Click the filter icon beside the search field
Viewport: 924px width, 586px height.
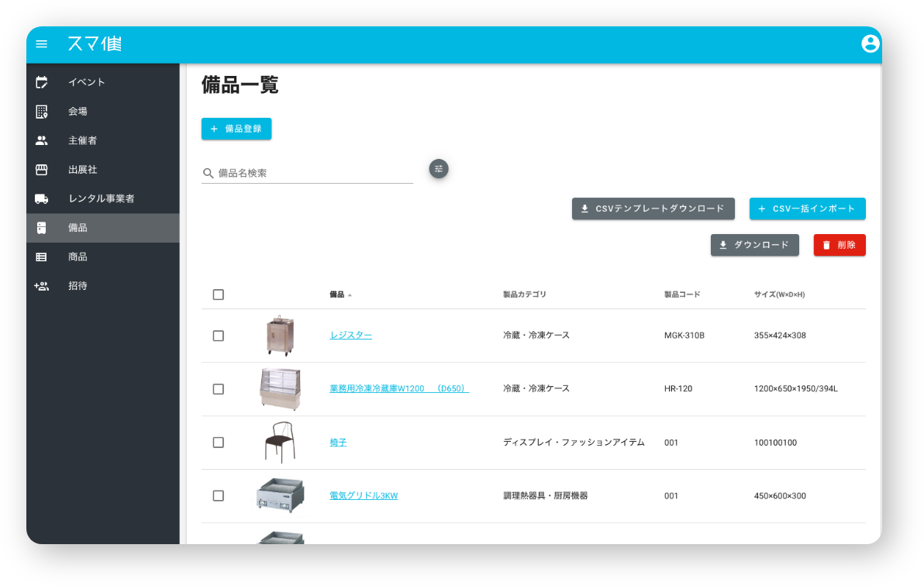pyautogui.click(x=439, y=169)
